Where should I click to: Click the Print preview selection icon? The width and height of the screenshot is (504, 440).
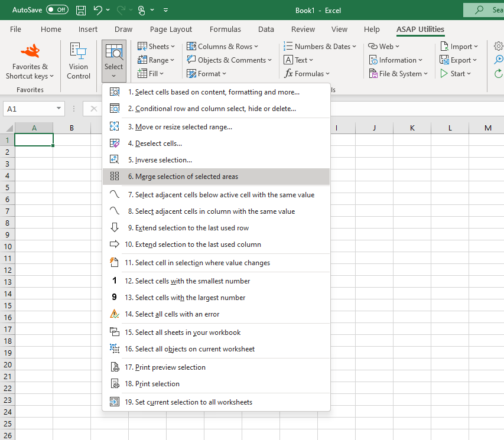[x=115, y=367]
